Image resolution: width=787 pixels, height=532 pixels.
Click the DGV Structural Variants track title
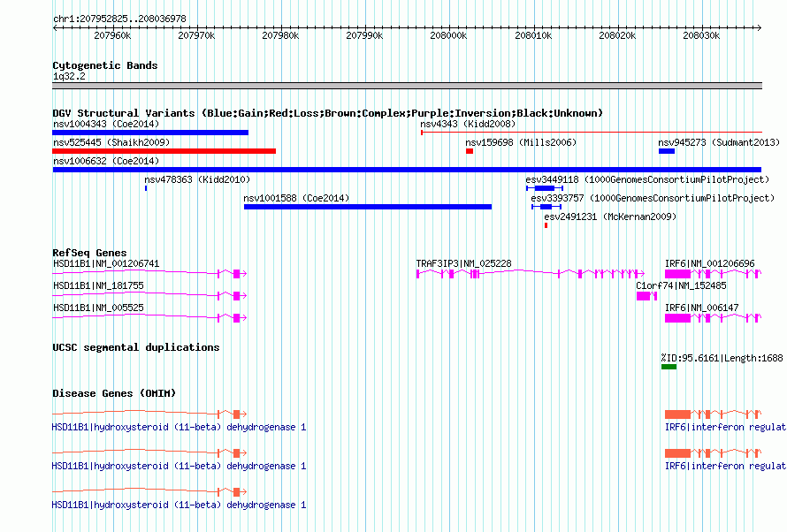[x=327, y=113]
